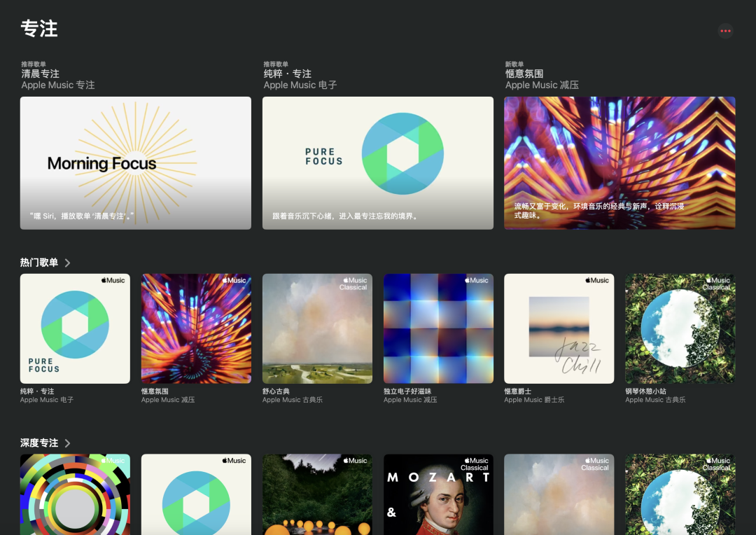Click the Apple Music 专注 curator link
The image size is (756, 535).
point(58,85)
